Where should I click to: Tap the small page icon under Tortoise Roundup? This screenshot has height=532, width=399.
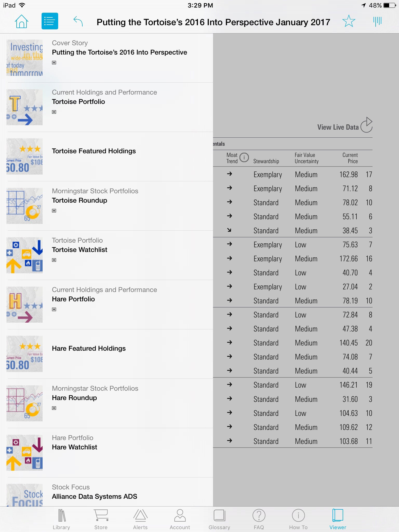(54, 211)
